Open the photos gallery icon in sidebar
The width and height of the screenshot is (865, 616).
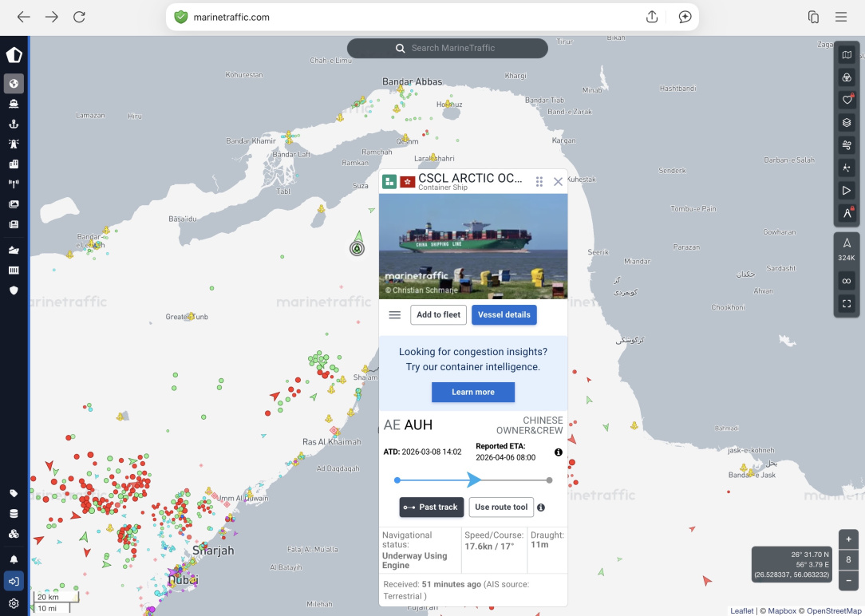pos(14,204)
